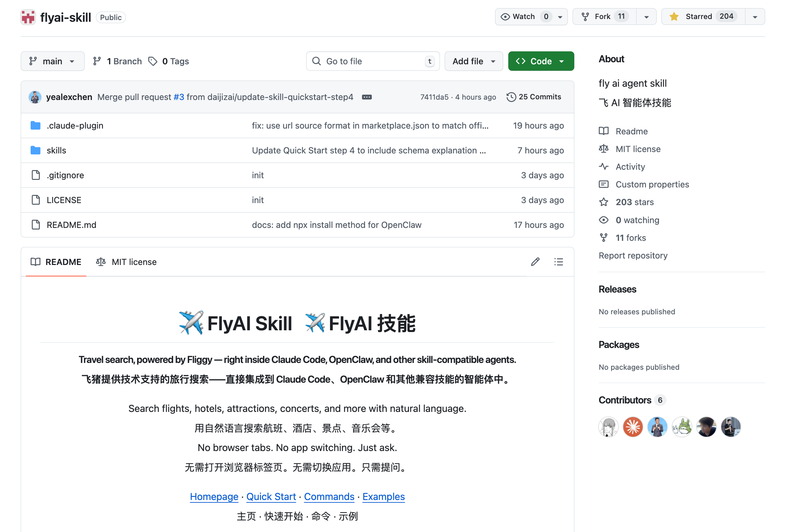Select the README tab
This screenshot has height=532, width=790.
(56, 262)
